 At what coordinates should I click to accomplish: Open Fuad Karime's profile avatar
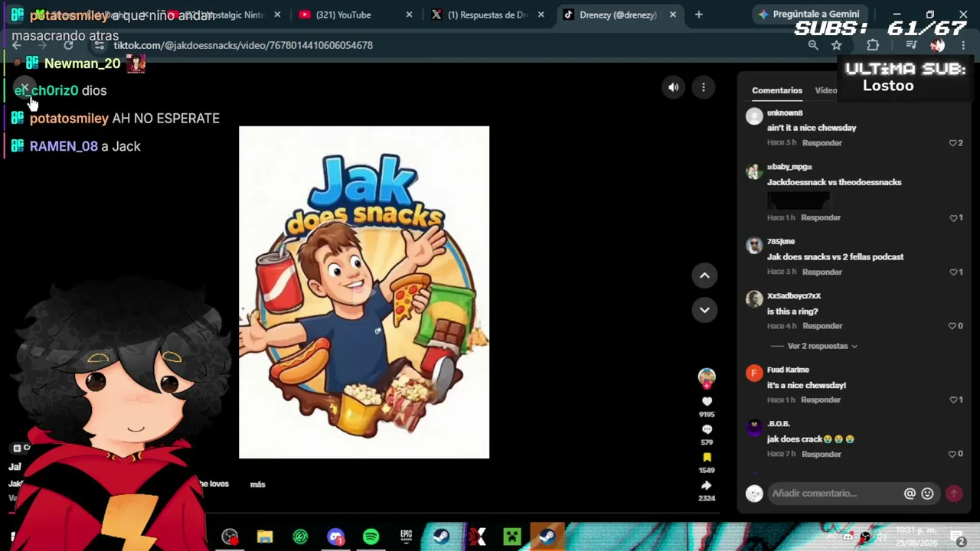[754, 373]
